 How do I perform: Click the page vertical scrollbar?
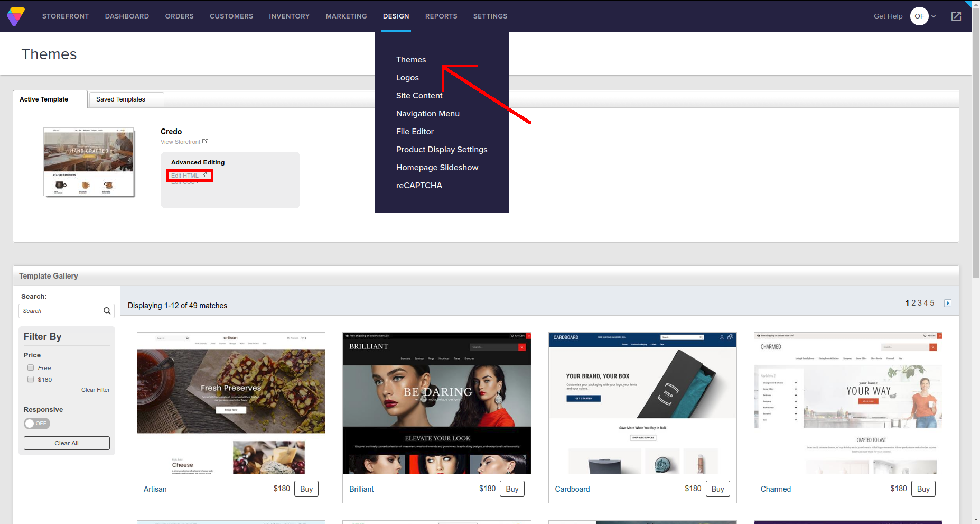(x=976, y=143)
